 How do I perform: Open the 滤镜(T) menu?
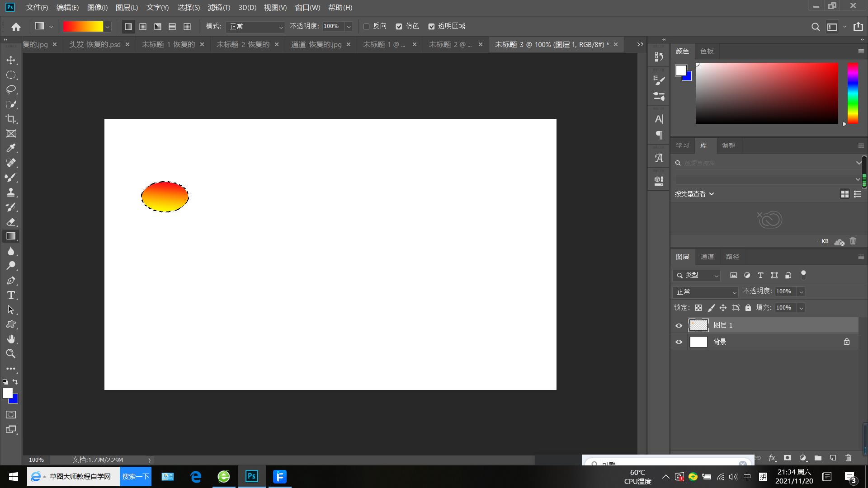(x=219, y=7)
